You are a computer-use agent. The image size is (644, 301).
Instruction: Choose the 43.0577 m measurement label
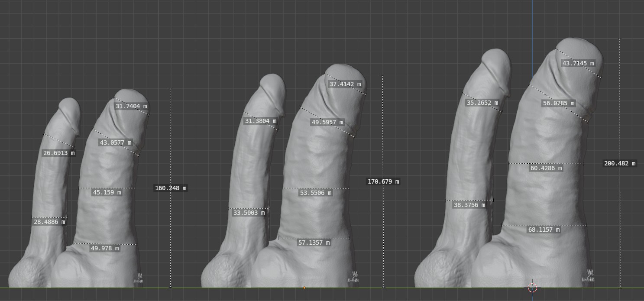(x=116, y=142)
